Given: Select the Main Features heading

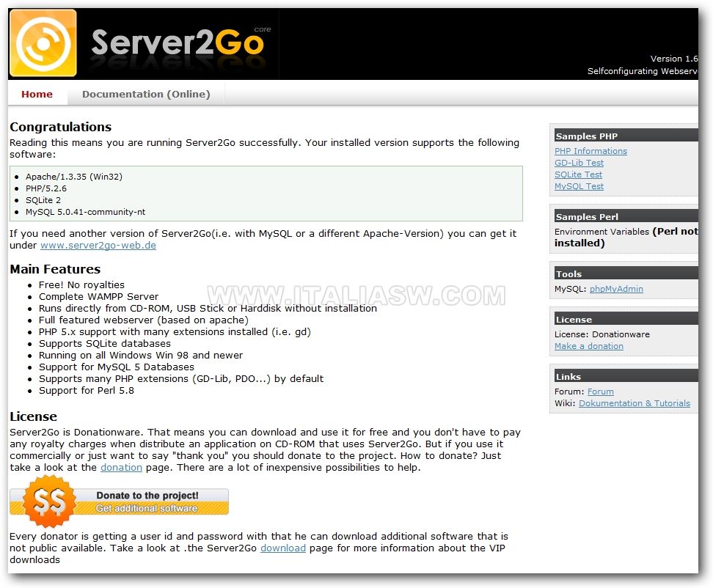Looking at the screenshot, I should pyautogui.click(x=55, y=269).
